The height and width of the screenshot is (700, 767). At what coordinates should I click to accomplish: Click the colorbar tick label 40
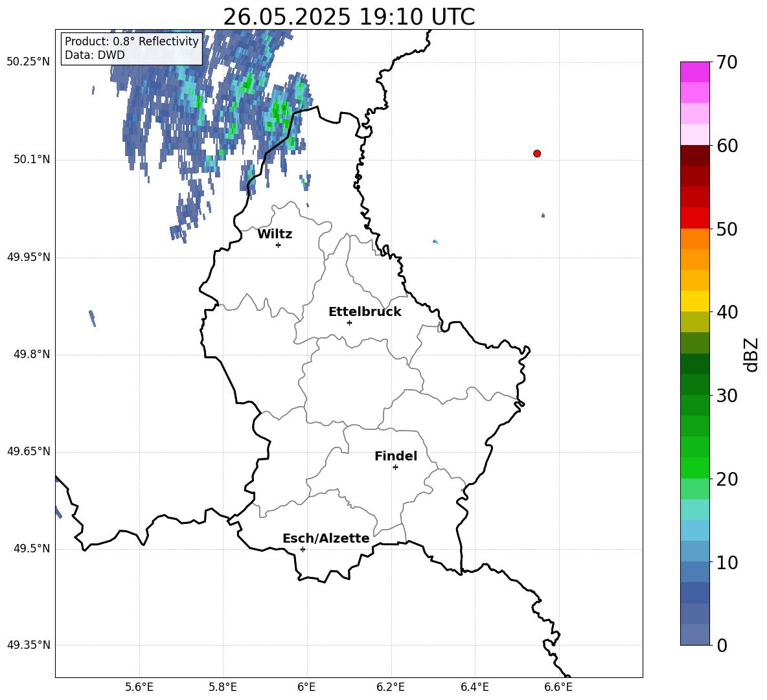(727, 312)
